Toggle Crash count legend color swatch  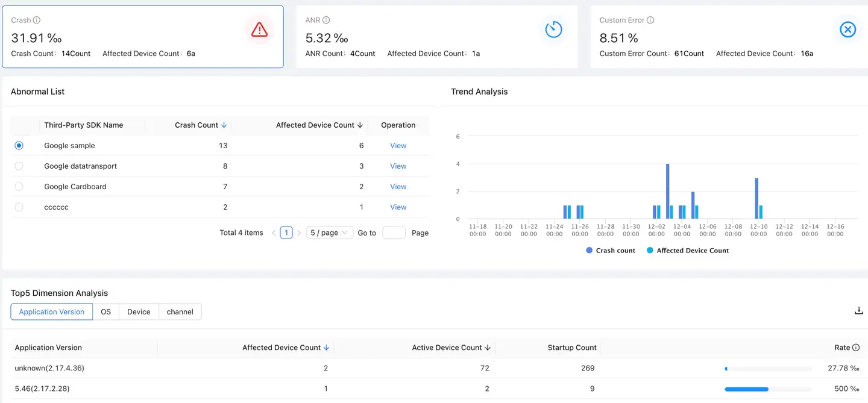[589, 251]
